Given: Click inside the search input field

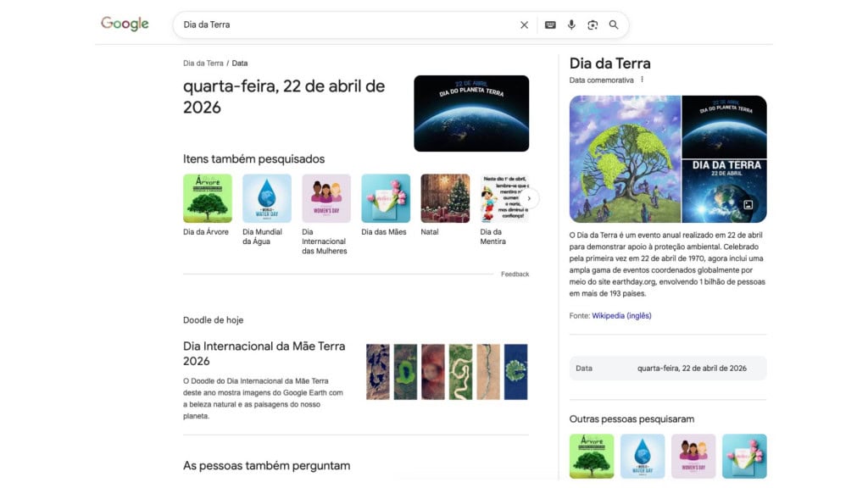Looking at the screenshot, I should [339, 25].
